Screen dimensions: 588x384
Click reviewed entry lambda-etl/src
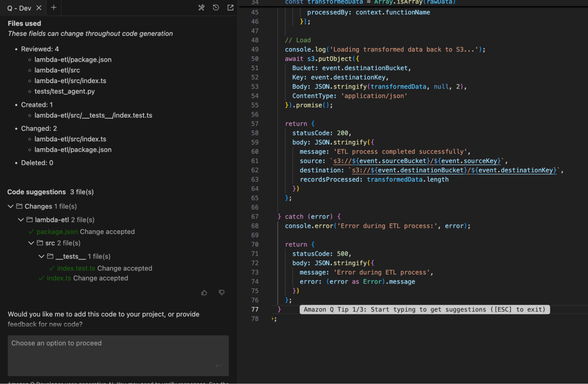pos(57,70)
